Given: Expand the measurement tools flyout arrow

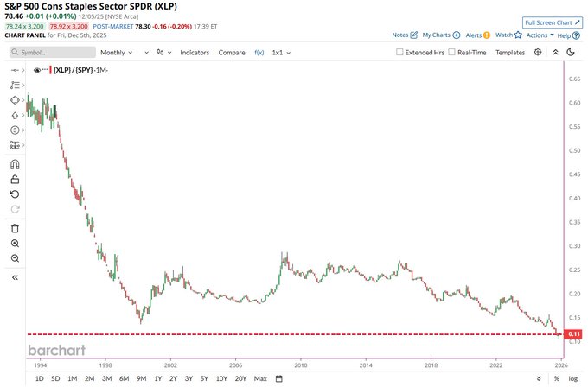Looking at the screenshot, I should [x=23, y=145].
